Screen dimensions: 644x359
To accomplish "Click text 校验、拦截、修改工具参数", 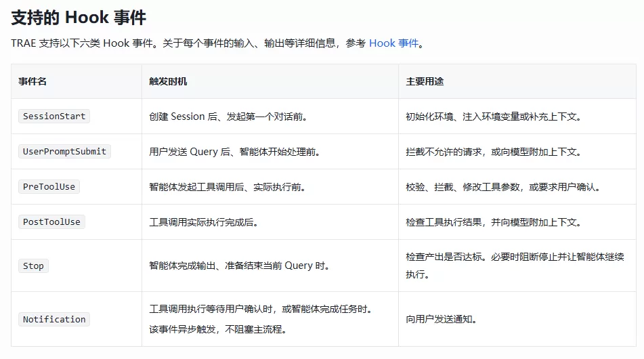I will click(463, 188).
